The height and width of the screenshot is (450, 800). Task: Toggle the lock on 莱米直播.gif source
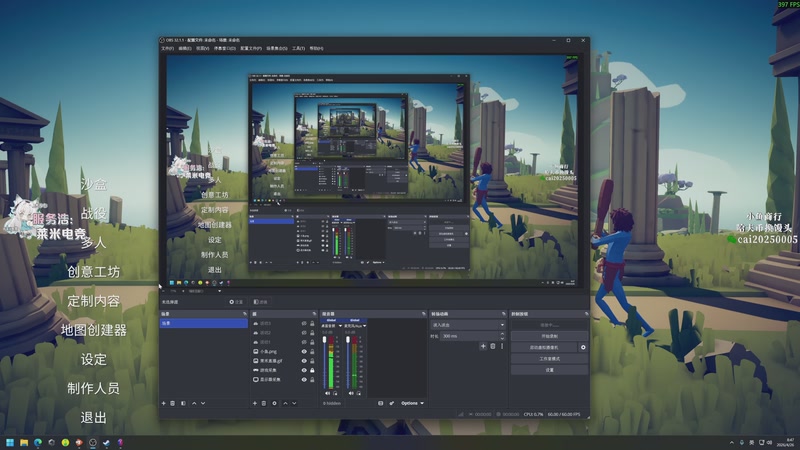click(312, 361)
